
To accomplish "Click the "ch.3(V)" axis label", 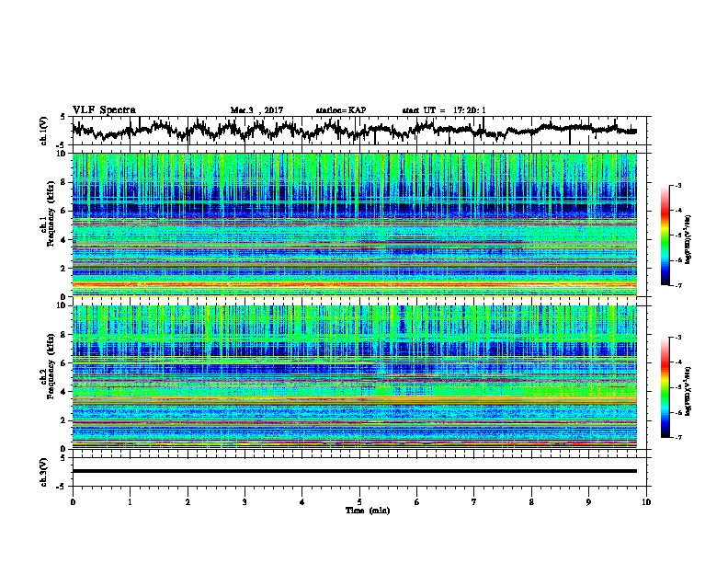I will [44, 472].
